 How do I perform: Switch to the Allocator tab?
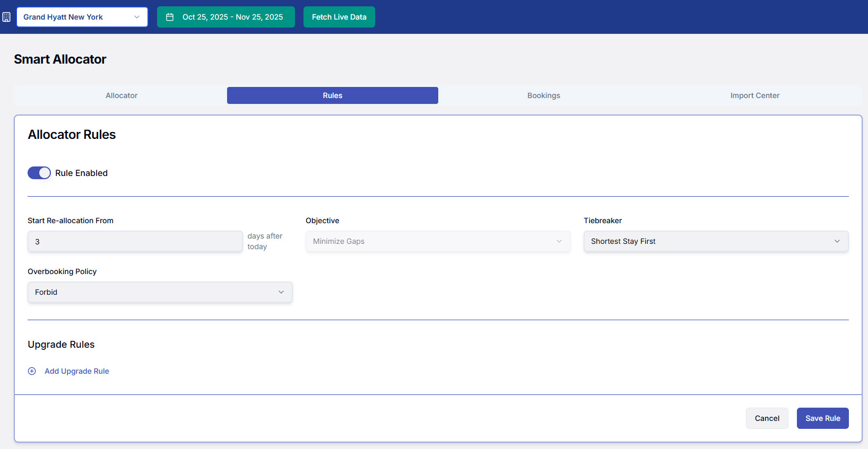pos(121,95)
